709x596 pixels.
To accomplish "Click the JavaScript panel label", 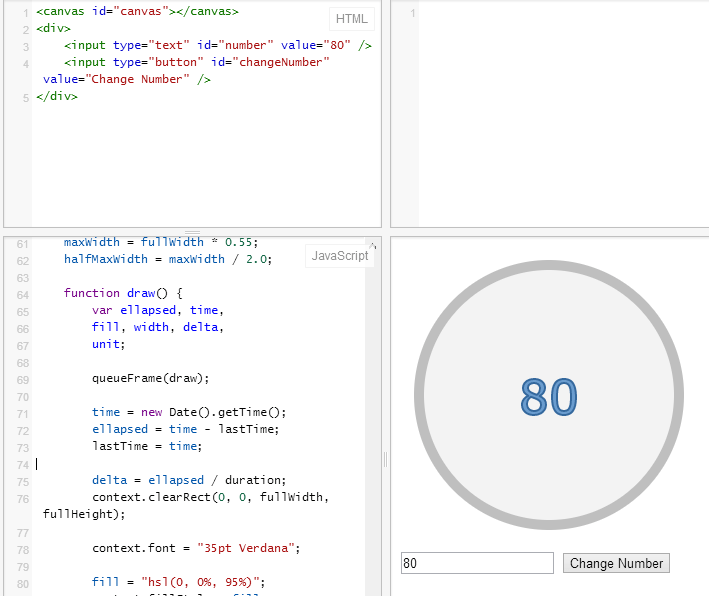I will click(x=340, y=256).
